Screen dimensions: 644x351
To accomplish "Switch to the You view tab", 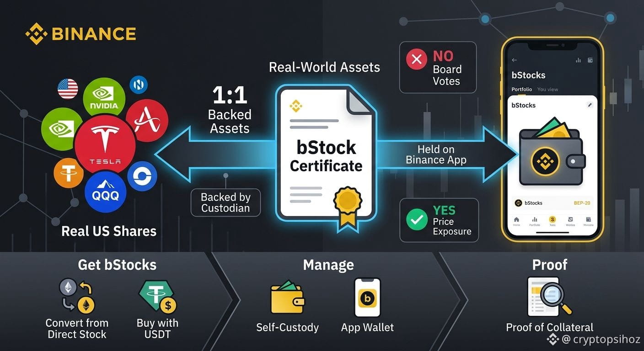I will tap(547, 90).
